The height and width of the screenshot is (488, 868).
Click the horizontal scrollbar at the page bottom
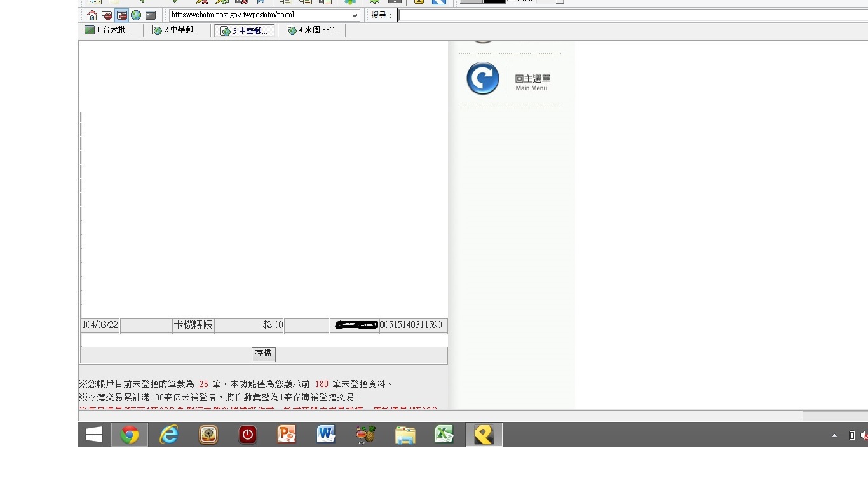[x=473, y=416]
